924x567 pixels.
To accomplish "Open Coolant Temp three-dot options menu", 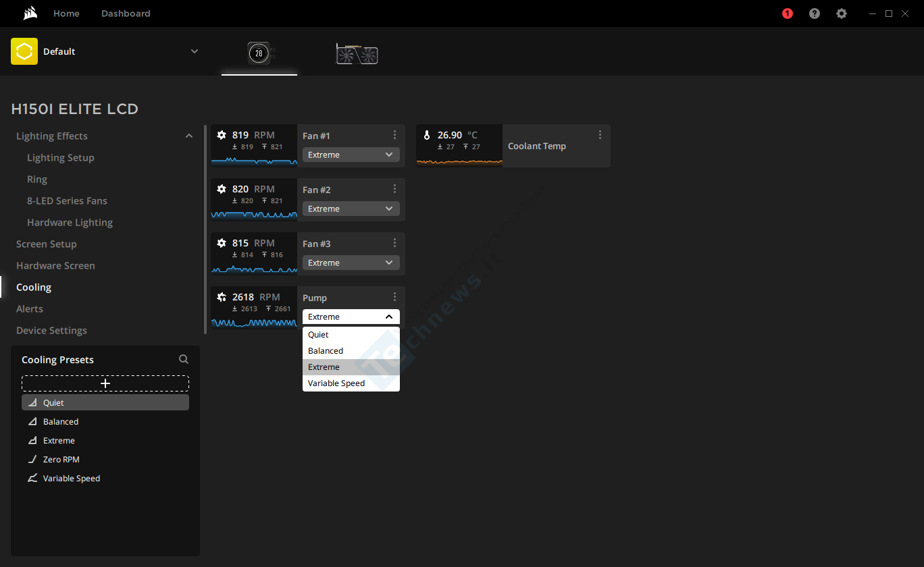I will coord(600,135).
